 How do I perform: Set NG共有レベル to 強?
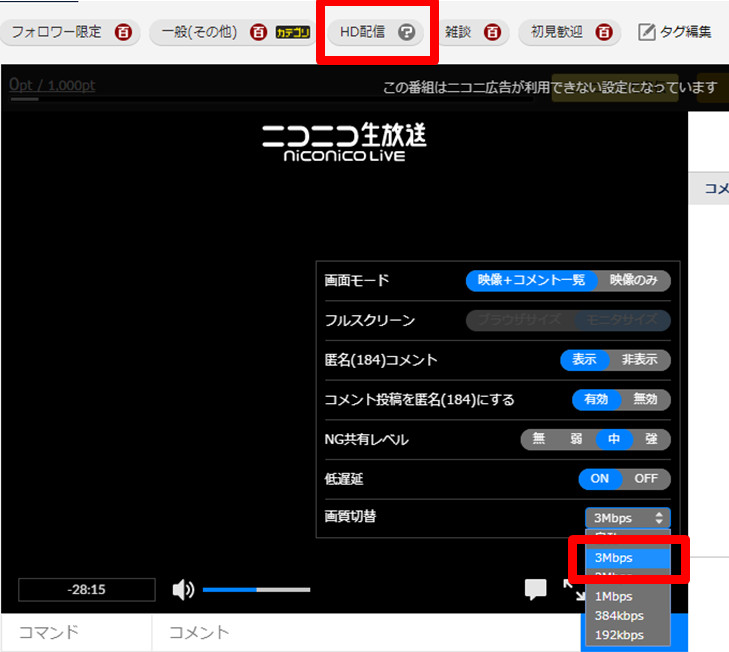651,439
